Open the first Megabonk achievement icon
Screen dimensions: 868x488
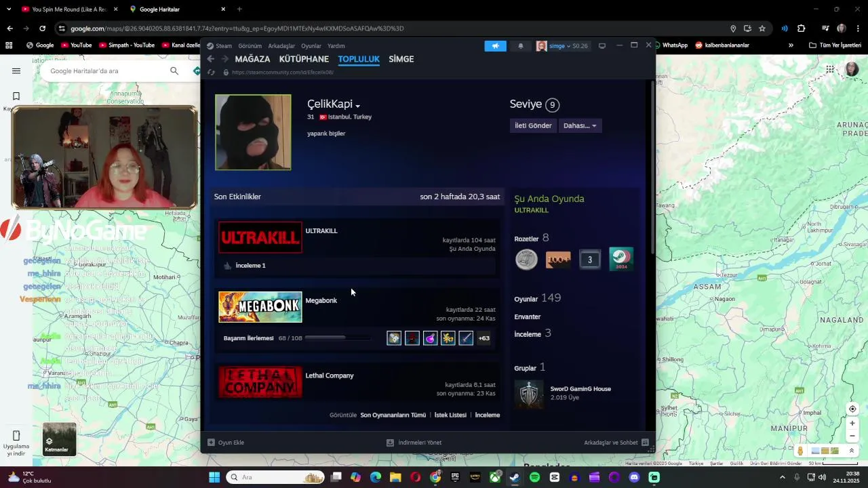coord(394,338)
